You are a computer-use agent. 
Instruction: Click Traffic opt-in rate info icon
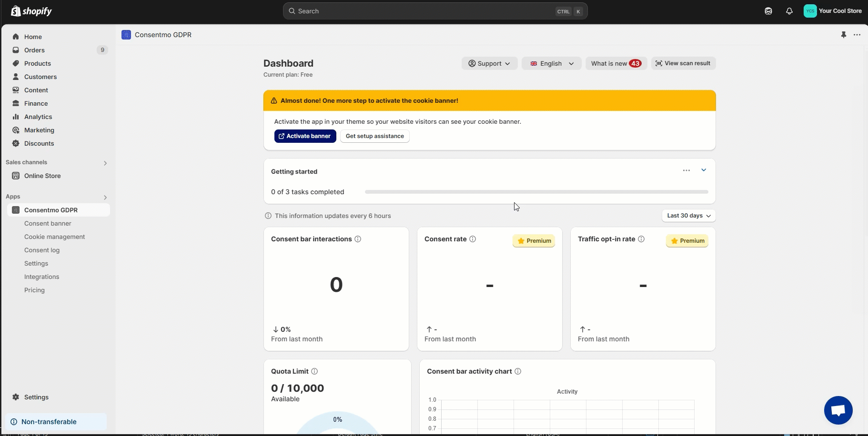[641, 239]
